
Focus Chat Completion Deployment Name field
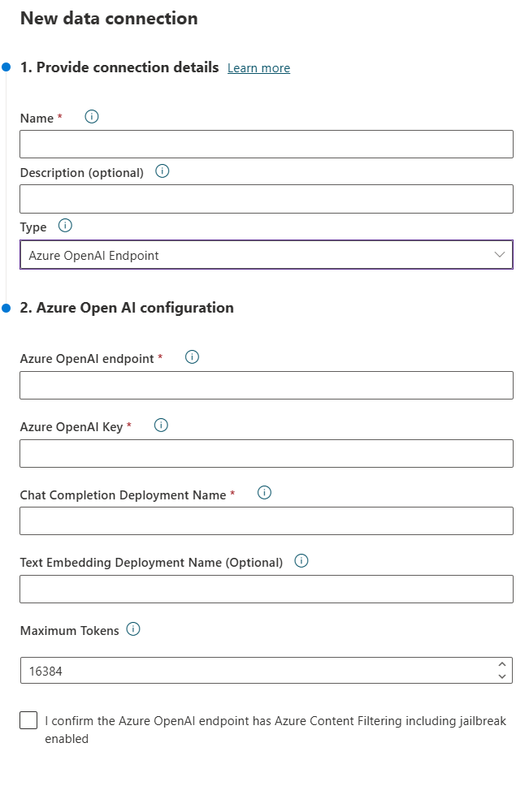click(x=267, y=521)
